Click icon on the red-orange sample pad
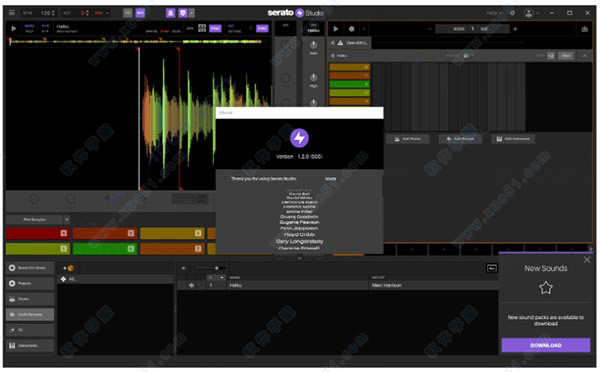 click(131, 233)
